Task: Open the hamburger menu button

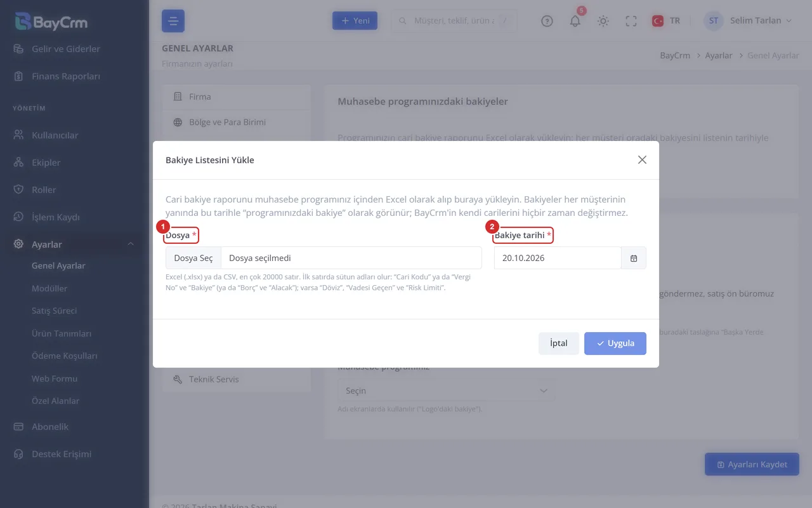Action: coord(173,21)
